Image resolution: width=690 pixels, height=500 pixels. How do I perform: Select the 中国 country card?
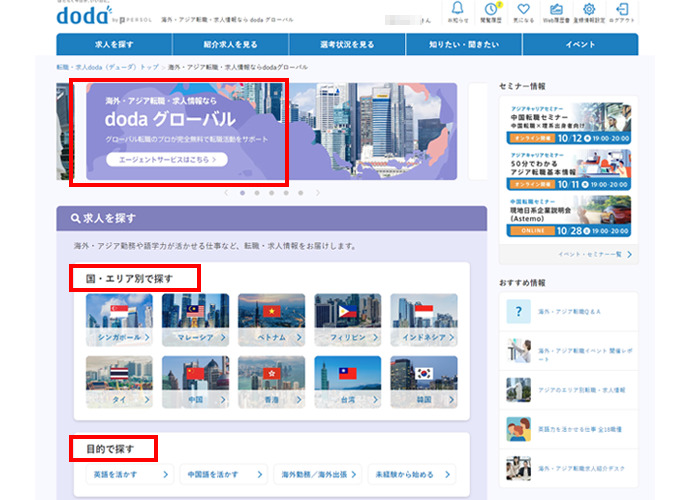point(195,382)
